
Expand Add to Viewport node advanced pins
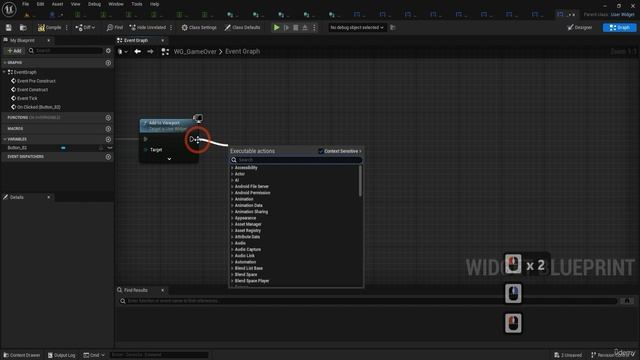[169, 159]
